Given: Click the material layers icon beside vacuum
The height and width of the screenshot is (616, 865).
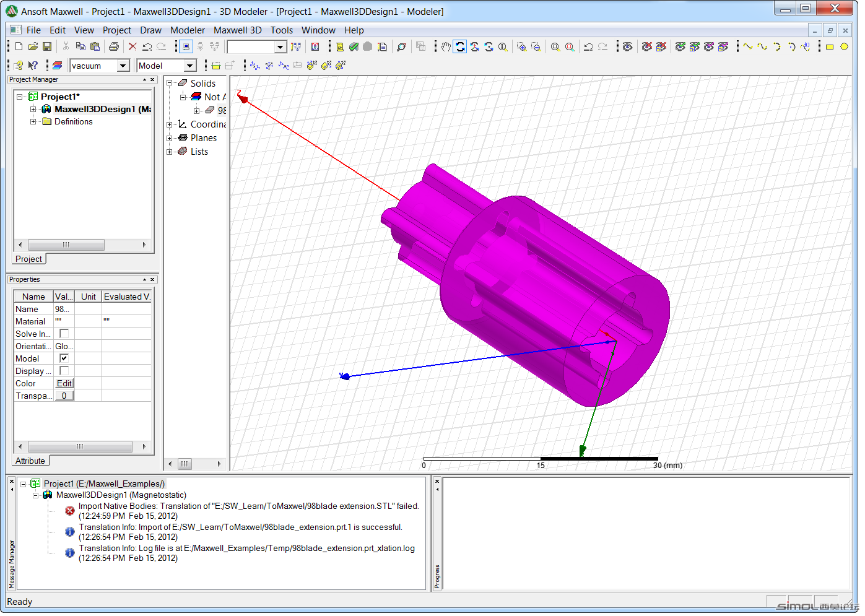Looking at the screenshot, I should [x=57, y=65].
